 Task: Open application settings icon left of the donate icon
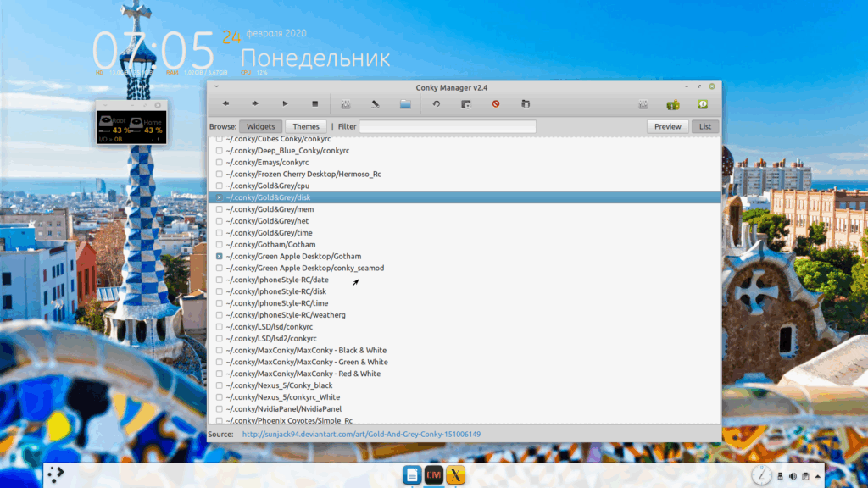click(643, 104)
